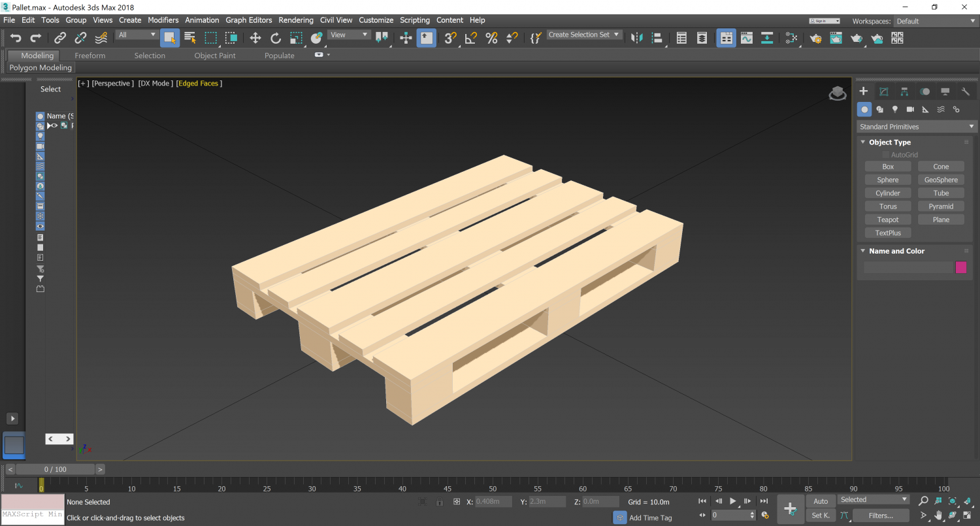This screenshot has width=980, height=526.
Task: Open the Modifiers menu
Action: pos(163,20)
